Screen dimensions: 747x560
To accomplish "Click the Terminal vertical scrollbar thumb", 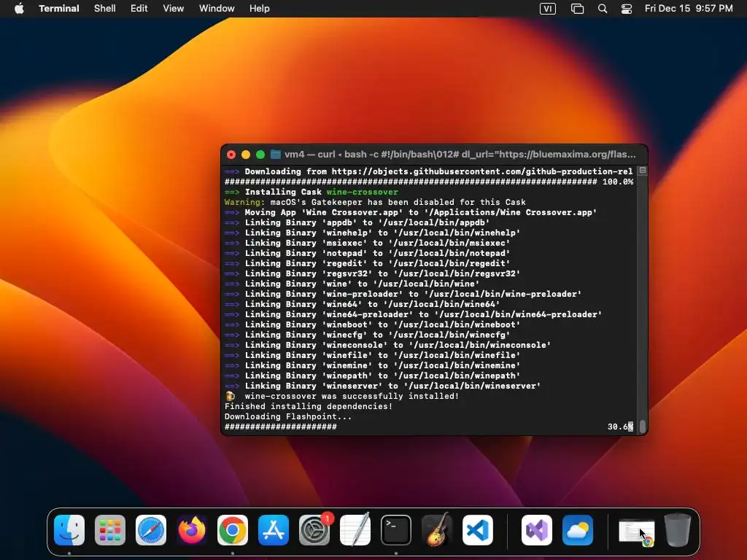I will (x=642, y=426).
